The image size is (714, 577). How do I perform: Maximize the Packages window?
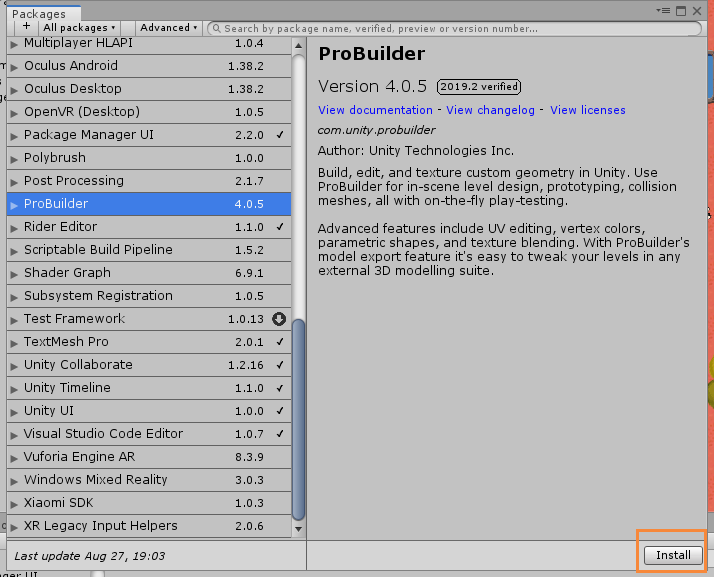[681, 11]
